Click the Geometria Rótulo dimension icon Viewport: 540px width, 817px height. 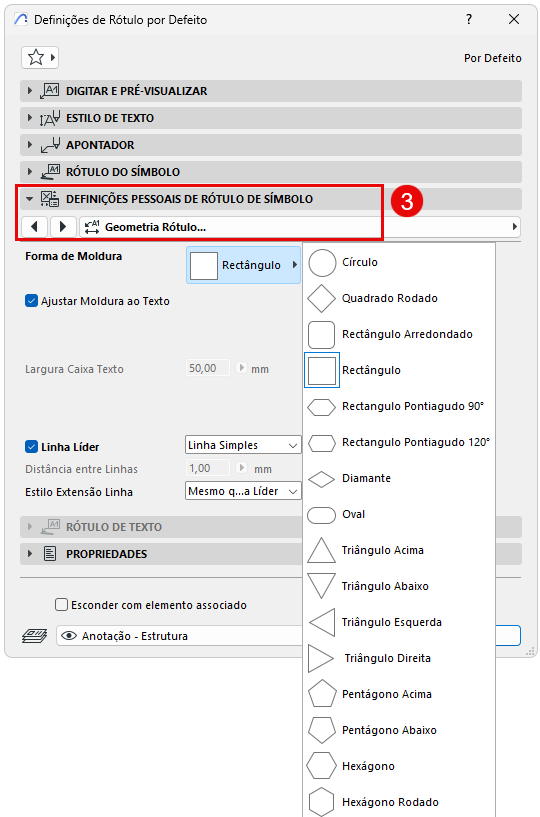click(x=92, y=227)
